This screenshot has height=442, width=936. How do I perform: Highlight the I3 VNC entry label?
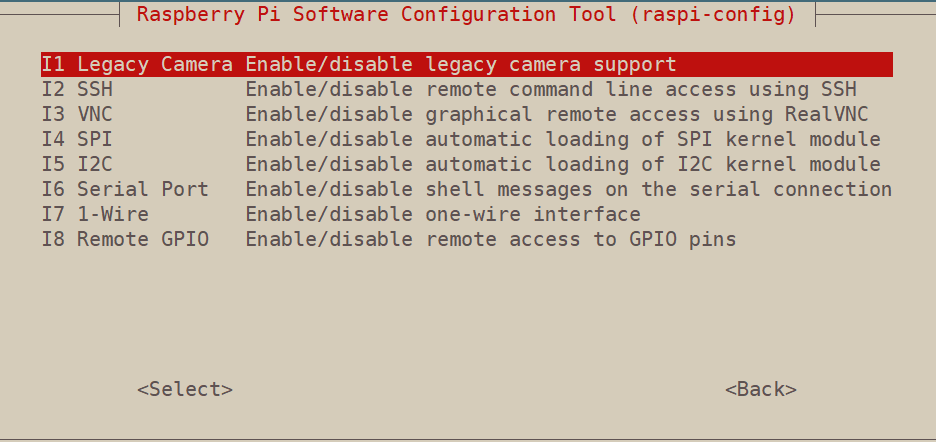coord(78,115)
